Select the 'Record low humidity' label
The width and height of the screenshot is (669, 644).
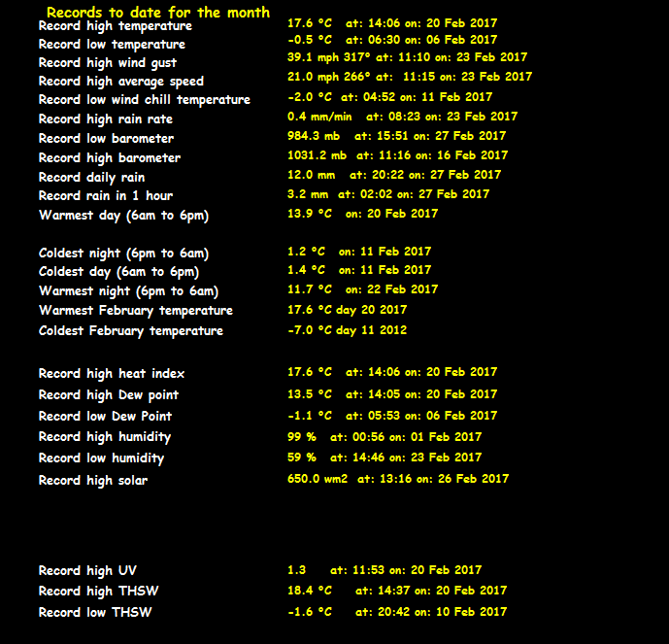[x=101, y=458]
